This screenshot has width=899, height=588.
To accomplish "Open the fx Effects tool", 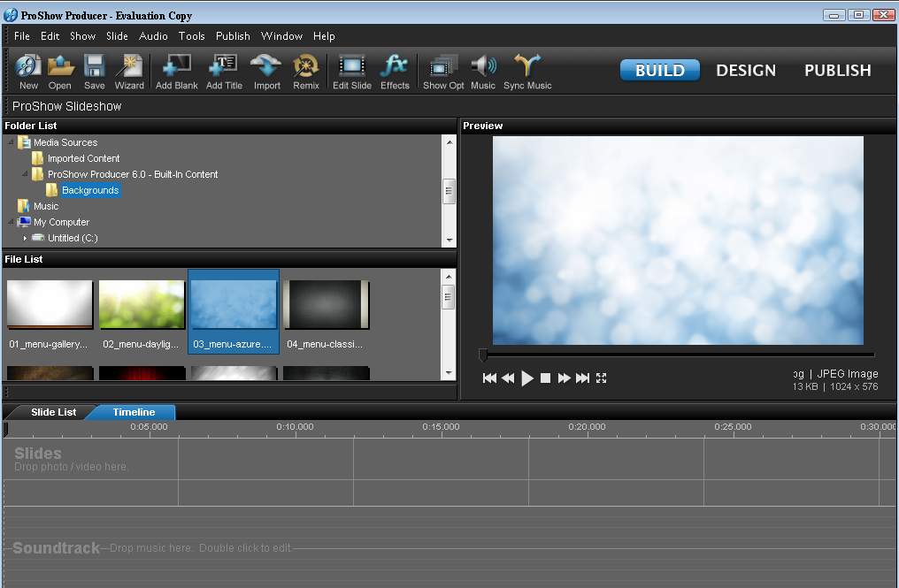I will click(395, 72).
